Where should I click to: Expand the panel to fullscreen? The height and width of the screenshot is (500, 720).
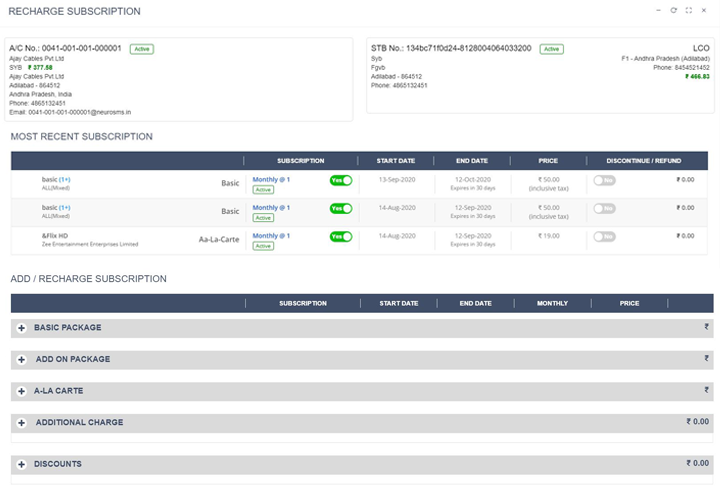[689, 10]
